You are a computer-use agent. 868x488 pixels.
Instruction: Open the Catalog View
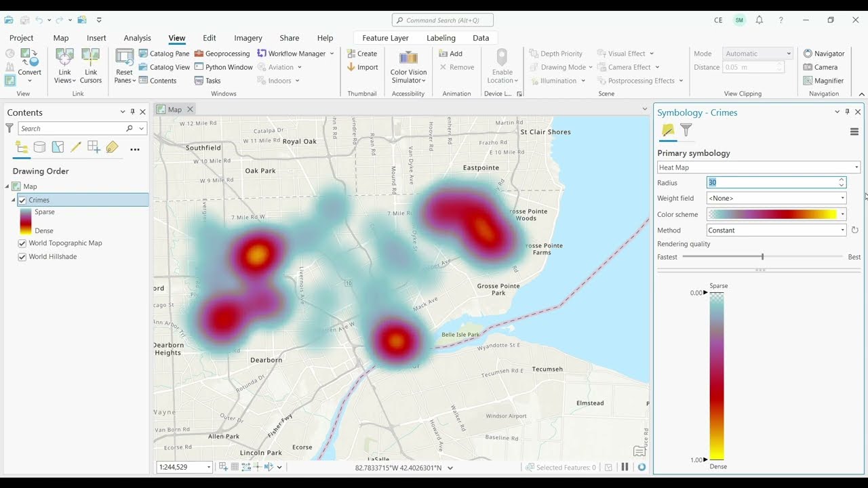164,67
